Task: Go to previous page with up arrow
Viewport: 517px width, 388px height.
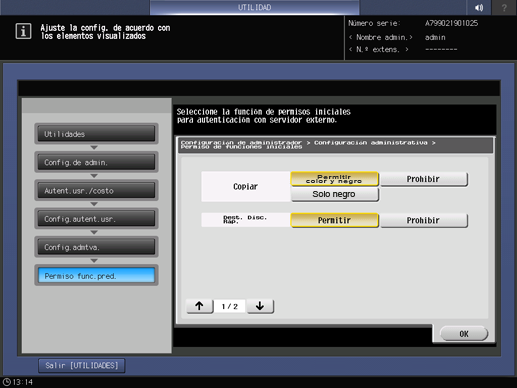Action: (x=199, y=306)
